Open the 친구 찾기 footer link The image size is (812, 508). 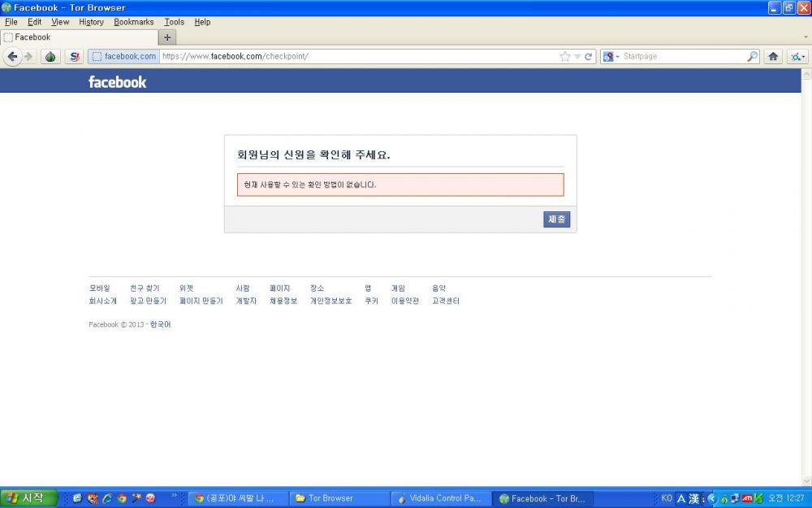145,289
